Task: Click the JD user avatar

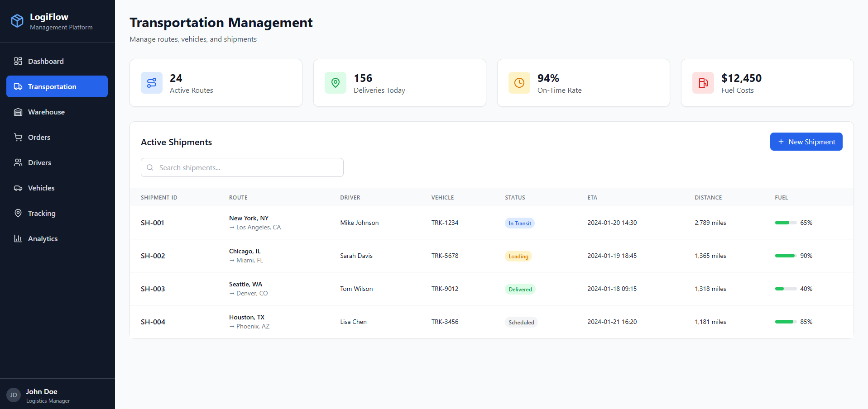Action: tap(14, 395)
